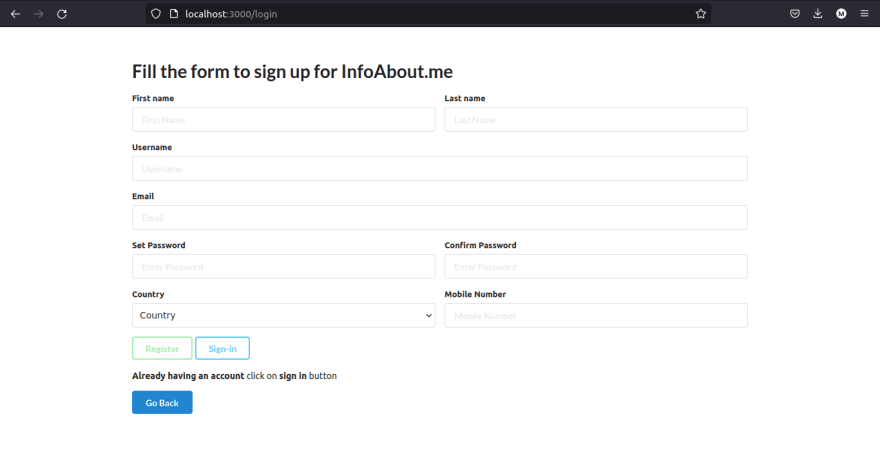Click the 'First name' label
Viewport: 880px width, 450px height.
coord(153,98)
